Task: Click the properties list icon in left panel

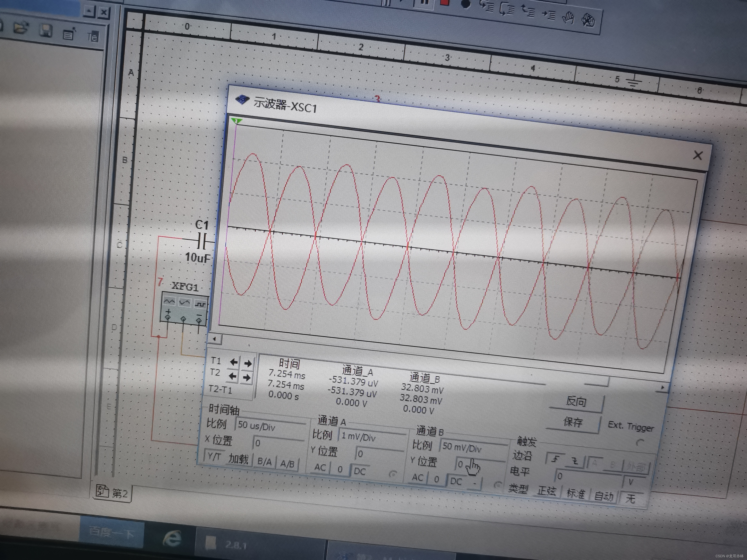Action: [x=69, y=34]
